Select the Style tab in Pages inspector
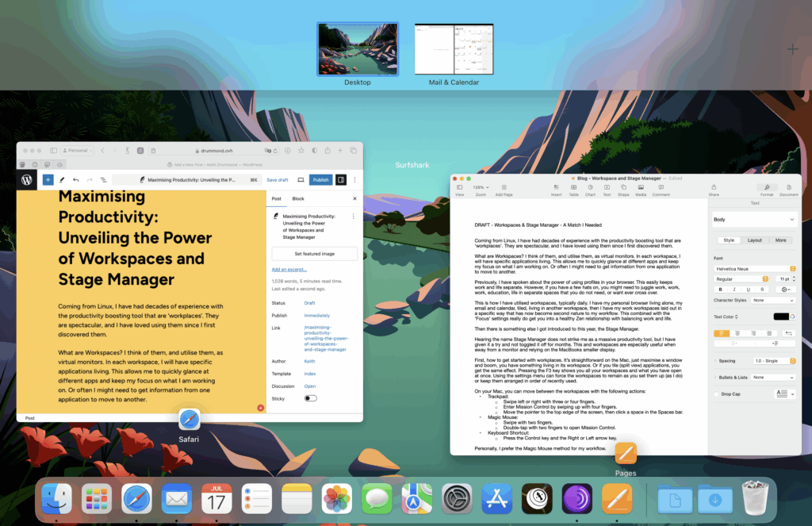The width and height of the screenshot is (812, 526). [x=729, y=240]
